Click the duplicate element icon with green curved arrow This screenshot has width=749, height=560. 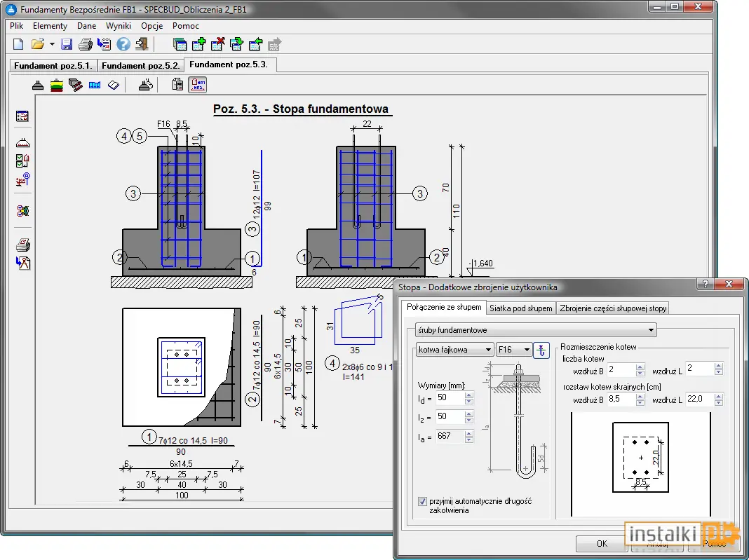236,44
